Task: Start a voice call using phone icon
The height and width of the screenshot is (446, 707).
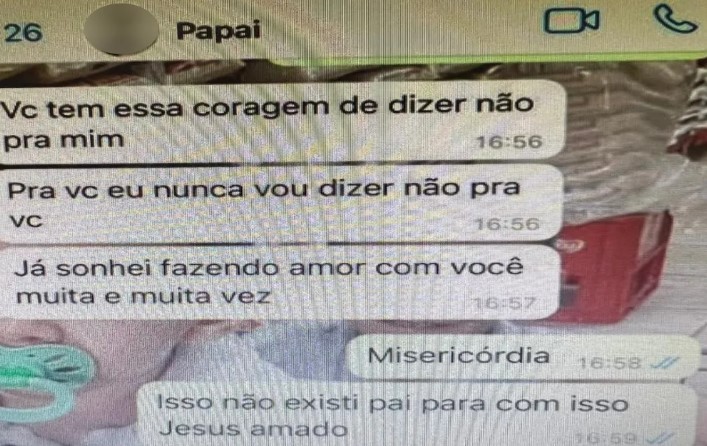Action: coord(675,19)
